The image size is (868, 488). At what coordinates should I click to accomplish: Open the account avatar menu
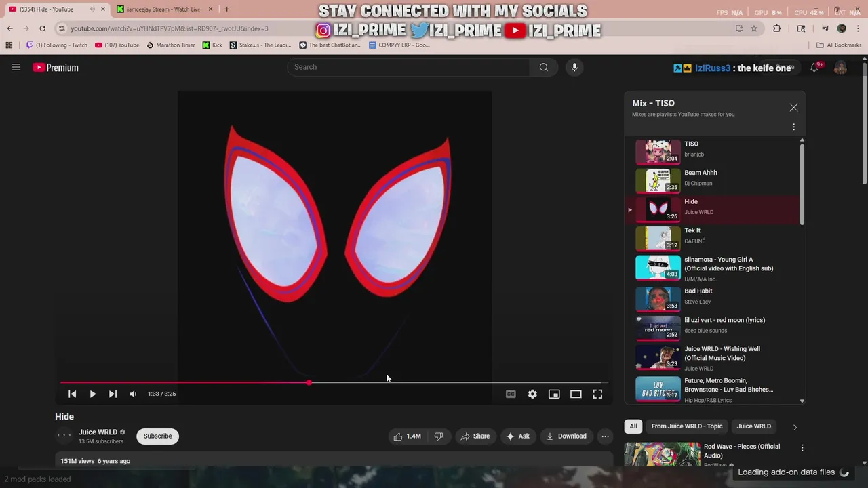[840, 67]
